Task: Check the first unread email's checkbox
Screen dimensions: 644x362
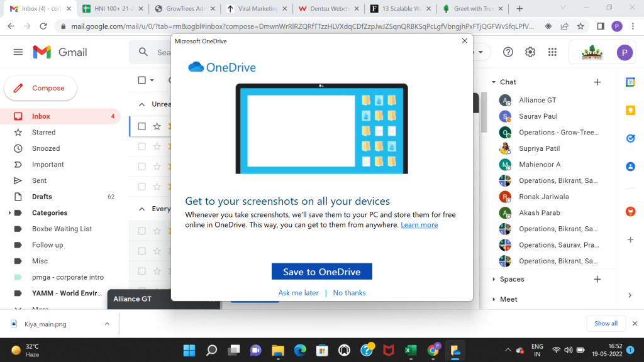Action: click(142, 126)
